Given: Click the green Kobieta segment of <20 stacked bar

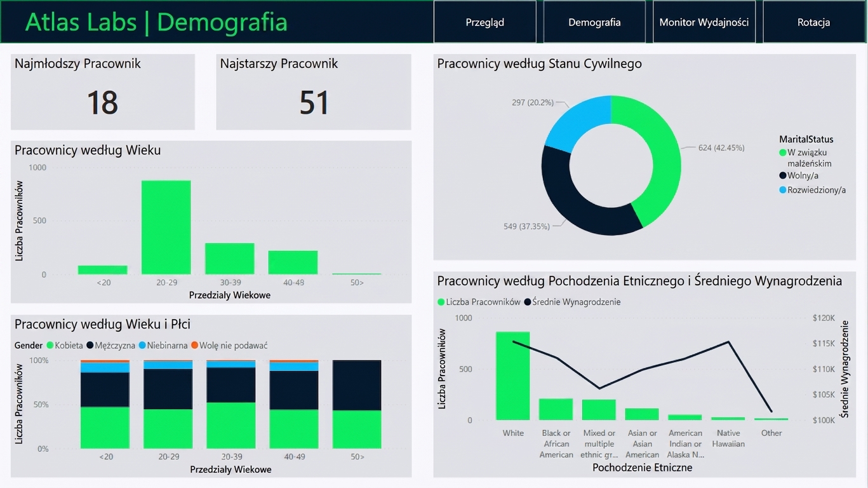Looking at the screenshot, I should point(105,428).
